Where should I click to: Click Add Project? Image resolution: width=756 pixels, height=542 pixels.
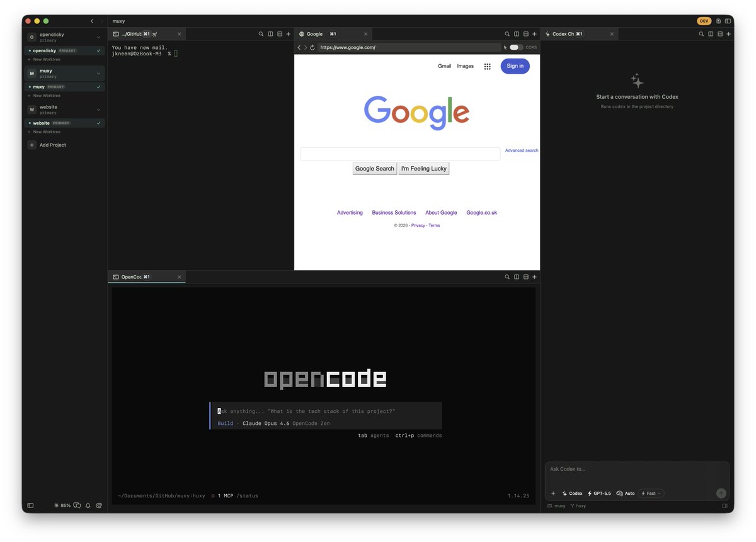[x=47, y=145]
